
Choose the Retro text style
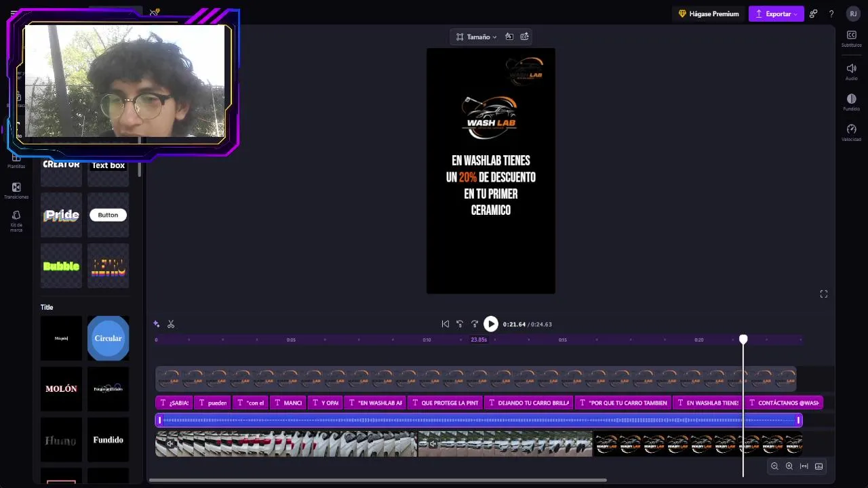(108, 266)
